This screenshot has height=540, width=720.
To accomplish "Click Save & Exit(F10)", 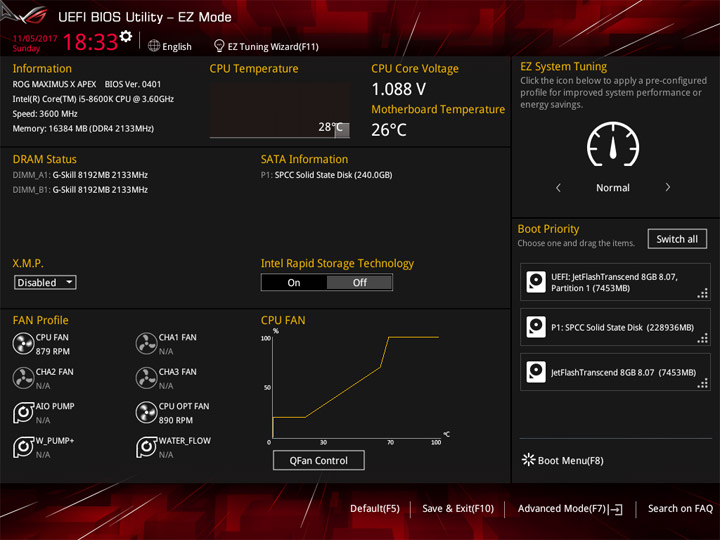I will [x=458, y=509].
